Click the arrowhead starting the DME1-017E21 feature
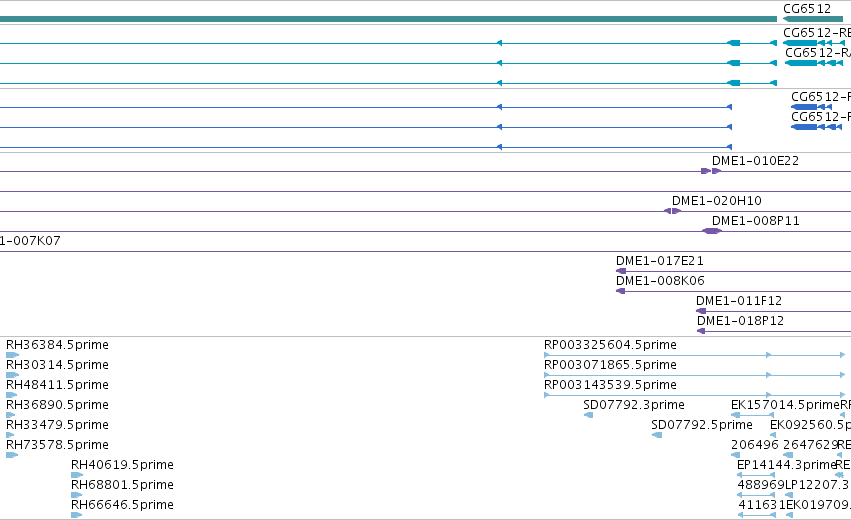The width and height of the screenshot is (851, 520). point(621,271)
